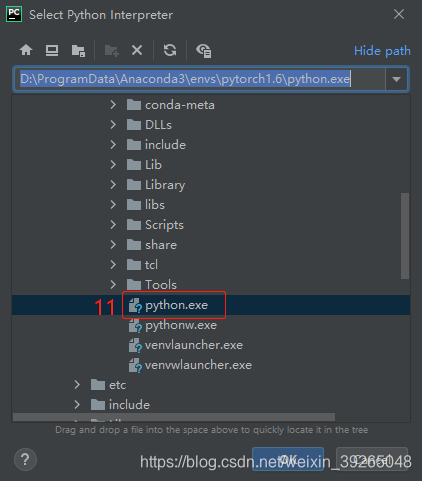
Task: Expand the Lib folder
Action: [x=113, y=165]
